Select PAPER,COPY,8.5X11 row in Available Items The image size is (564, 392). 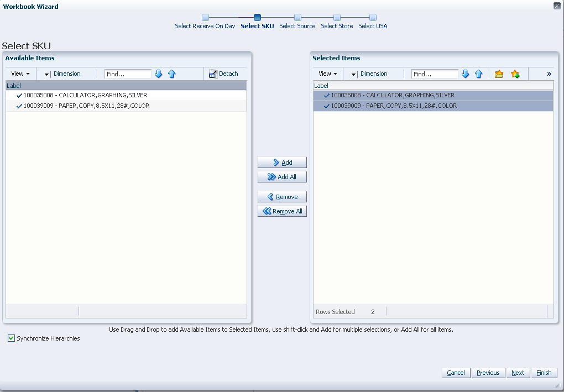[x=126, y=106]
